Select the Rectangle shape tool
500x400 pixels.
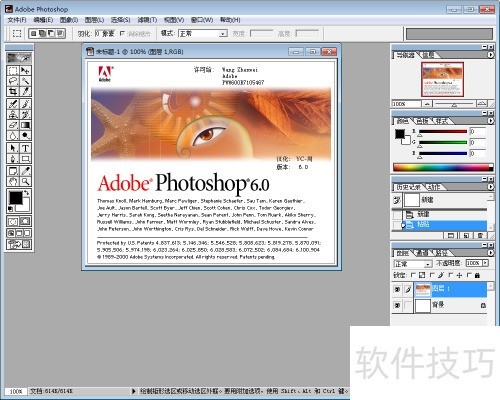click(25, 158)
